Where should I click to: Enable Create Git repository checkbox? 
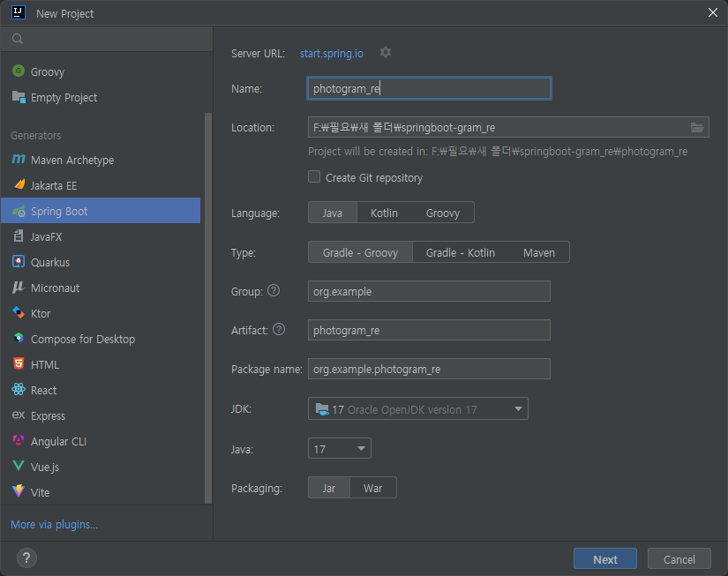(x=314, y=176)
